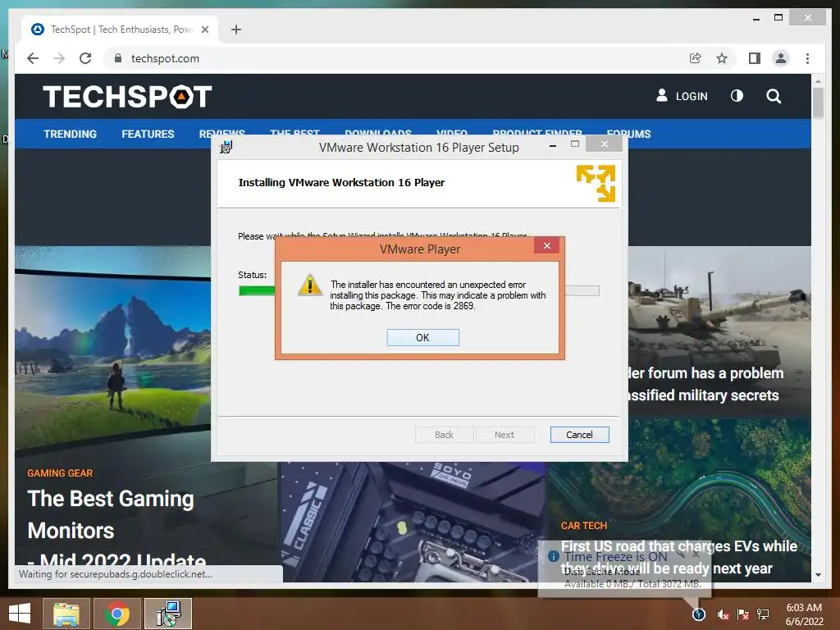Click the padlock site info icon

point(118,58)
